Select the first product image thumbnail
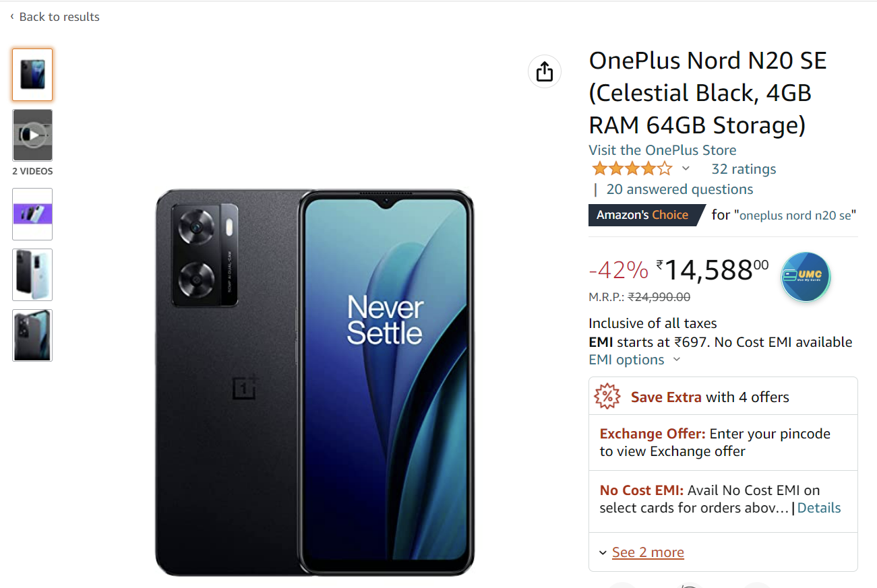The height and width of the screenshot is (588, 877). click(x=32, y=74)
